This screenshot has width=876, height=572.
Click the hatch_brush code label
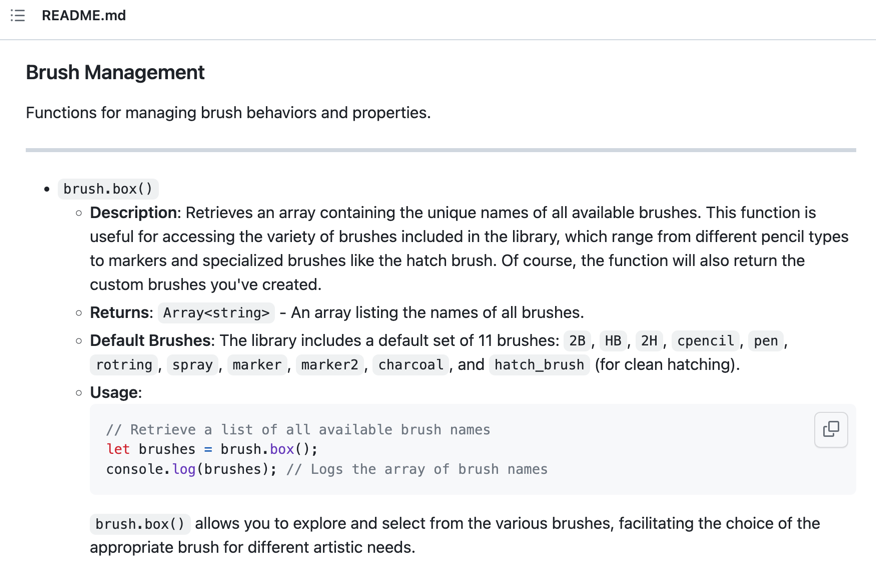539,365
